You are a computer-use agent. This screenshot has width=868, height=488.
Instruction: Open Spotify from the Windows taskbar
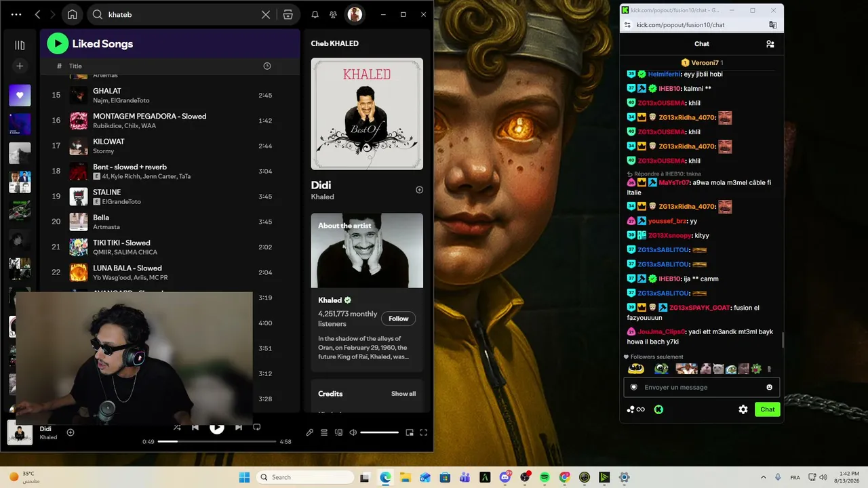tap(545, 477)
